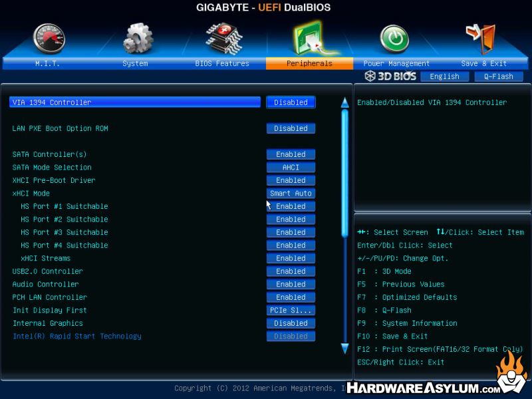Select the PCH LAN Controller label

click(x=49, y=297)
